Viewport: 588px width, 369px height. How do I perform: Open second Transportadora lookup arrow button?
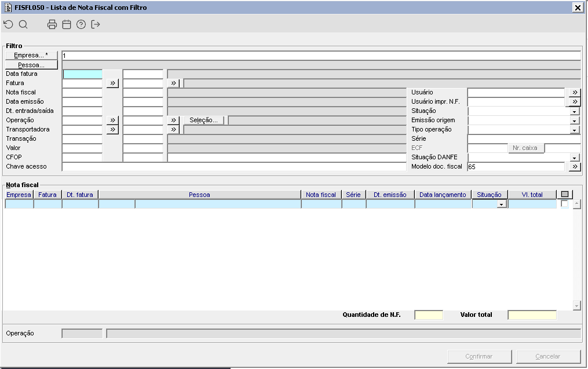(x=173, y=129)
